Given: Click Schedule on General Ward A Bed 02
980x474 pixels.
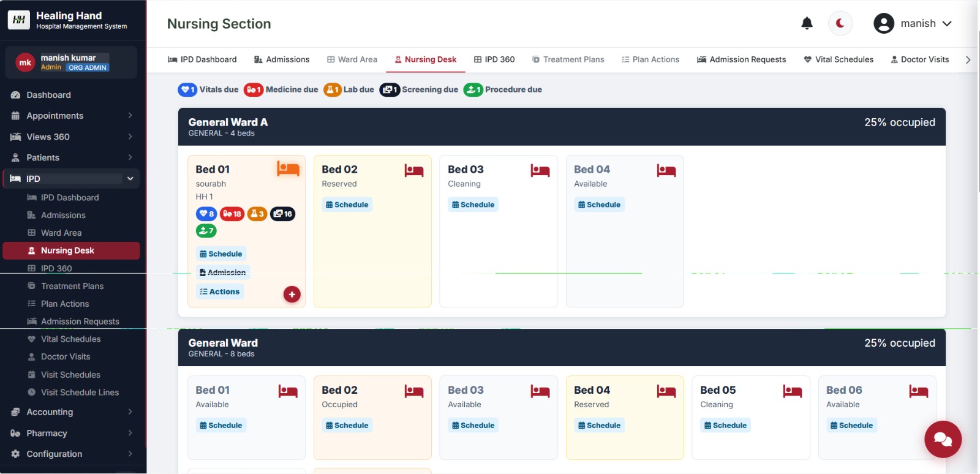Looking at the screenshot, I should tap(347, 205).
